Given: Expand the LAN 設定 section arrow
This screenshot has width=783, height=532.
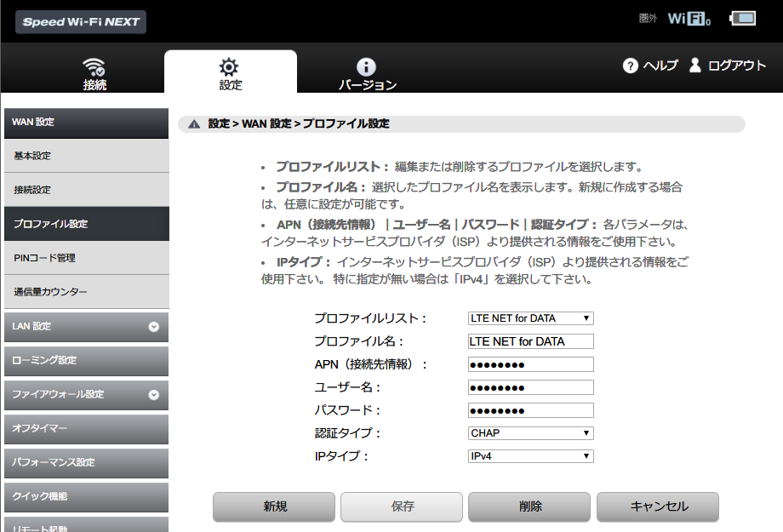Looking at the screenshot, I should coord(154,327).
